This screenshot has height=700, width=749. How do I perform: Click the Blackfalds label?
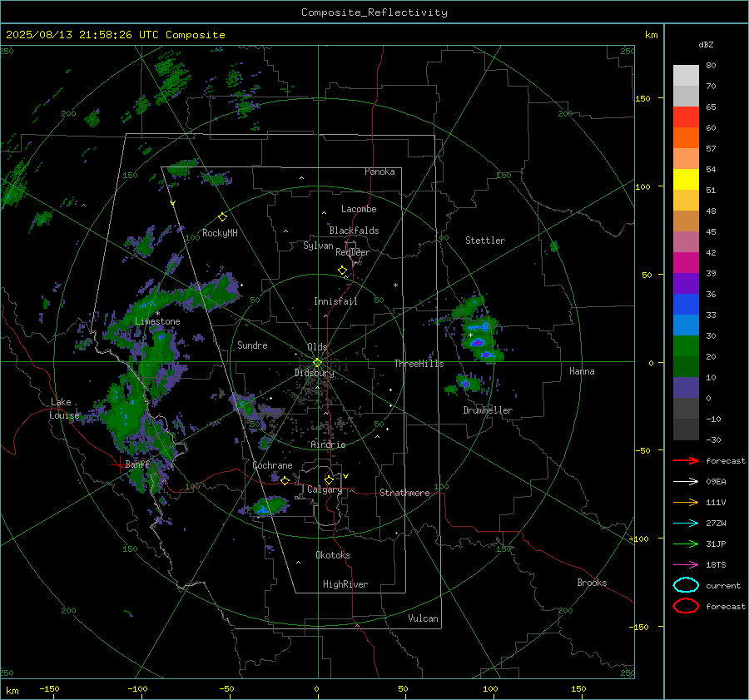tap(354, 231)
